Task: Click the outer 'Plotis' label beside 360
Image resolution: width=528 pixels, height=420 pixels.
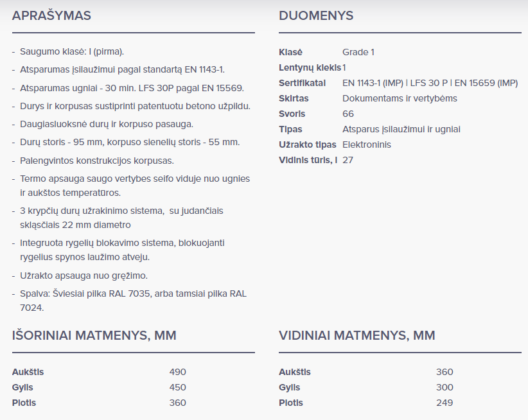Action: (x=24, y=403)
